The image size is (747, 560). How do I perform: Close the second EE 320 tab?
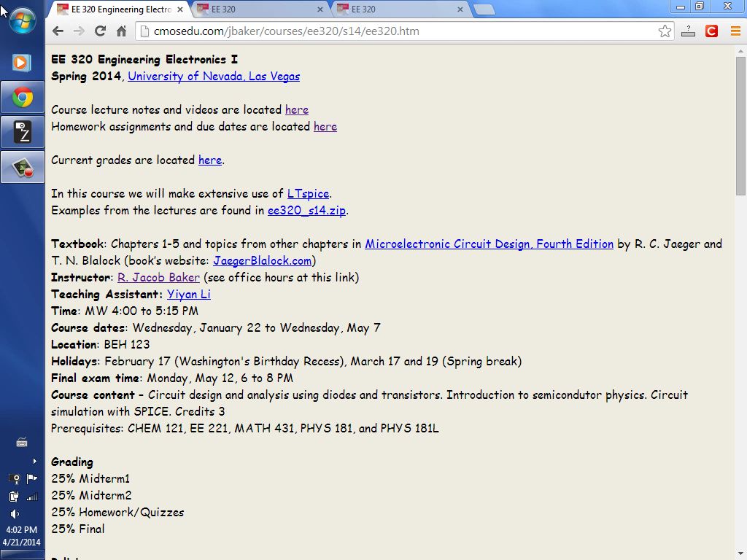point(320,9)
